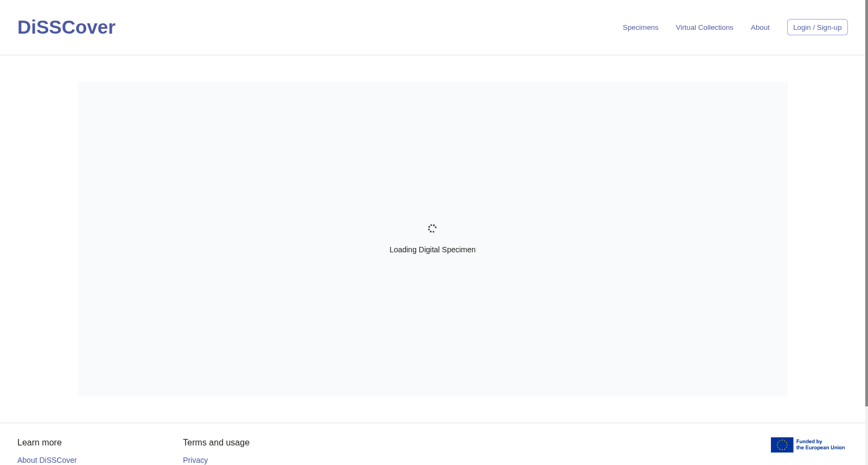Click the Login / Sign-up button
This screenshot has height=465, width=868.
click(817, 27)
